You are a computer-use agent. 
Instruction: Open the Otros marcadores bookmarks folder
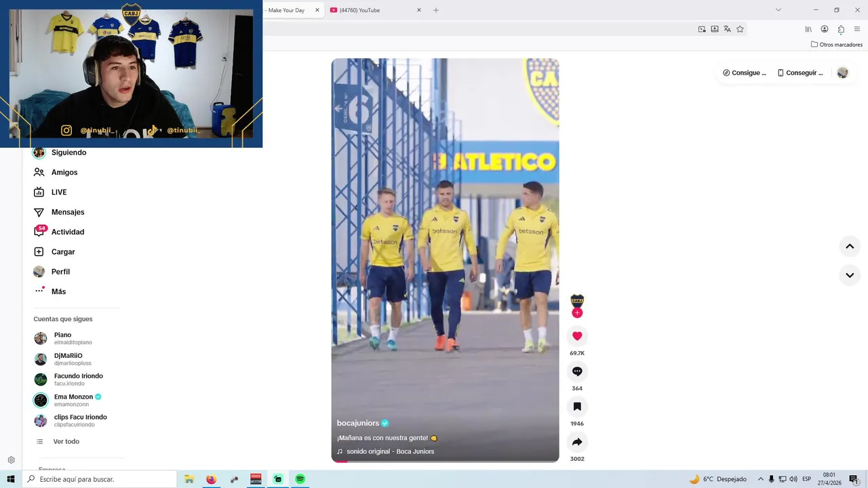tap(837, 45)
